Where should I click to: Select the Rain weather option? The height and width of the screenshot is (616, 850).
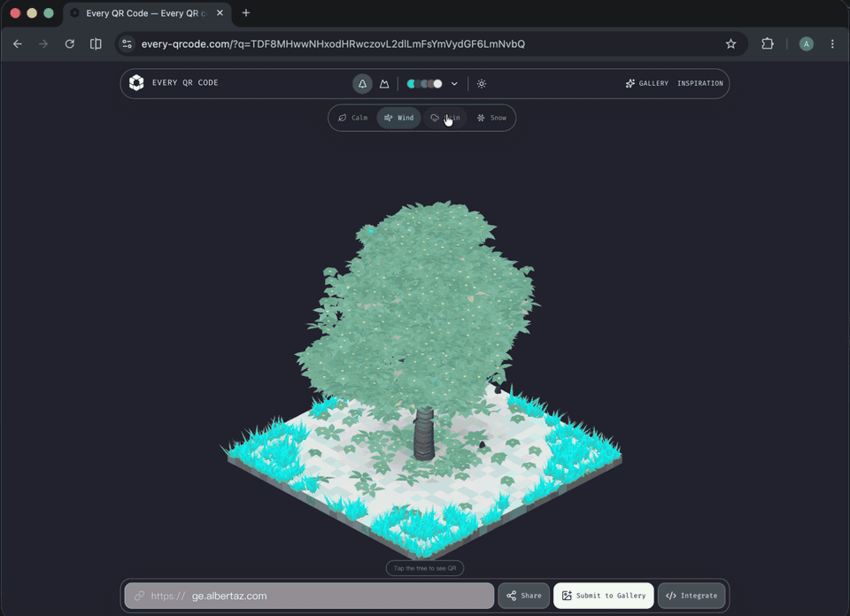pos(445,118)
